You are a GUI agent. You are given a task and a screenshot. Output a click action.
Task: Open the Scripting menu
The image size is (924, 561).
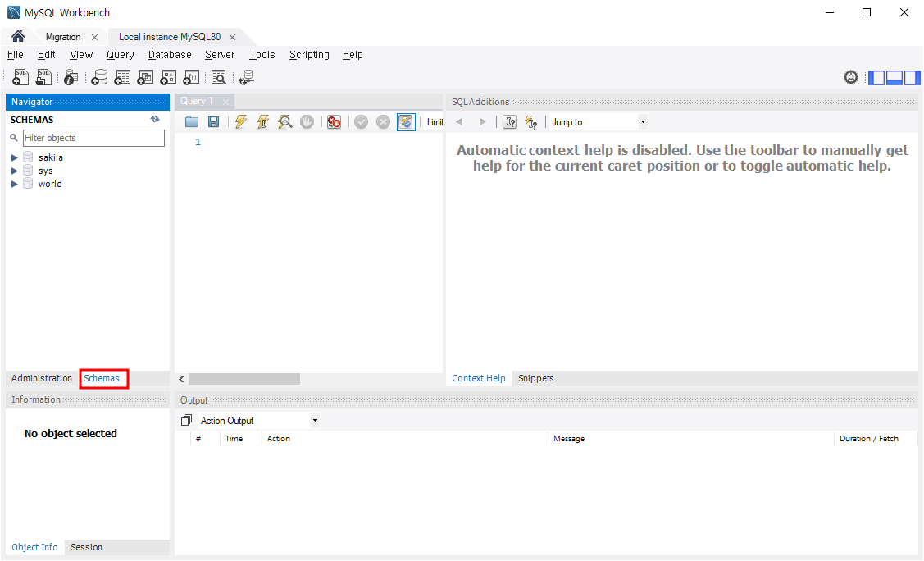pyautogui.click(x=309, y=55)
